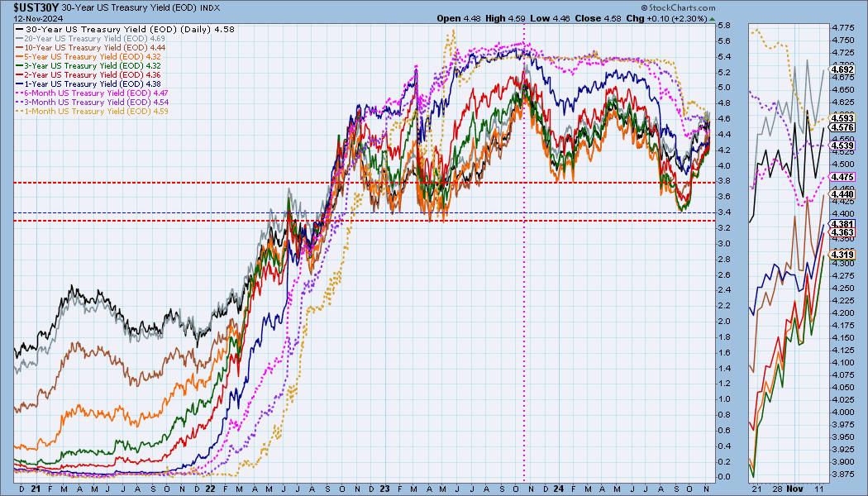Select the 10-Year US Treasury Yield legend entry
Screen dimensions: 868x496
[x=91, y=48]
